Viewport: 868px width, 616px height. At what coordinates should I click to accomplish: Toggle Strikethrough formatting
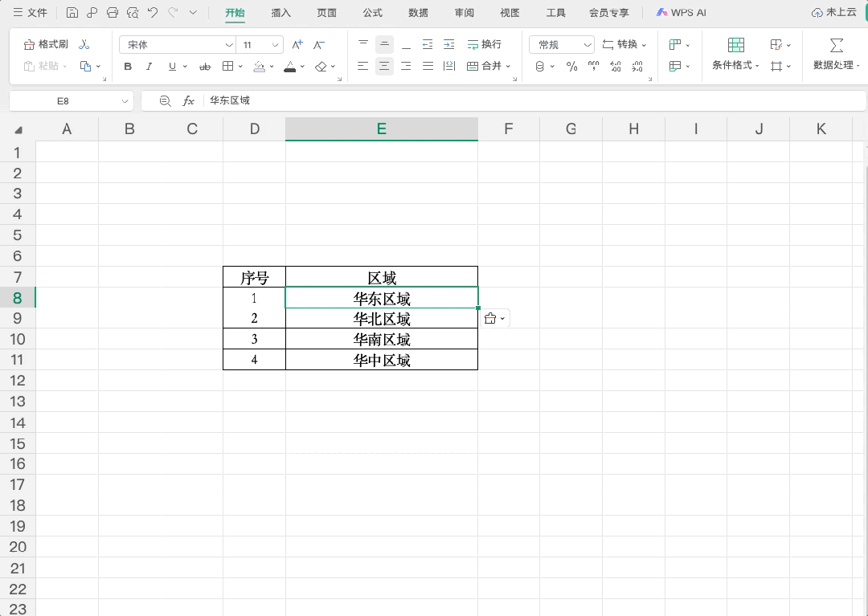(205, 67)
